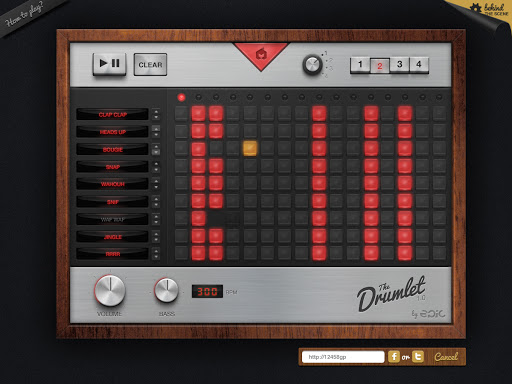Open the Behind the Scene gear corner

click(489, 9)
